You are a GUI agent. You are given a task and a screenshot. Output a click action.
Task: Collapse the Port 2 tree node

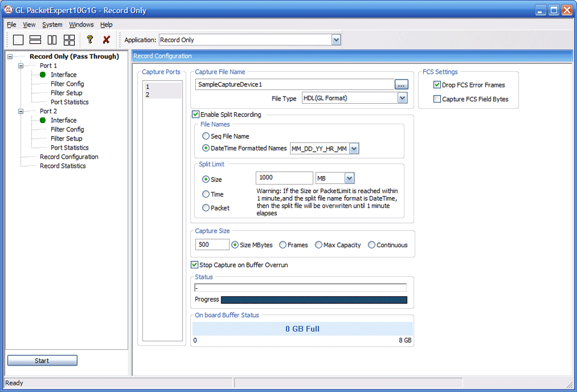(x=21, y=111)
